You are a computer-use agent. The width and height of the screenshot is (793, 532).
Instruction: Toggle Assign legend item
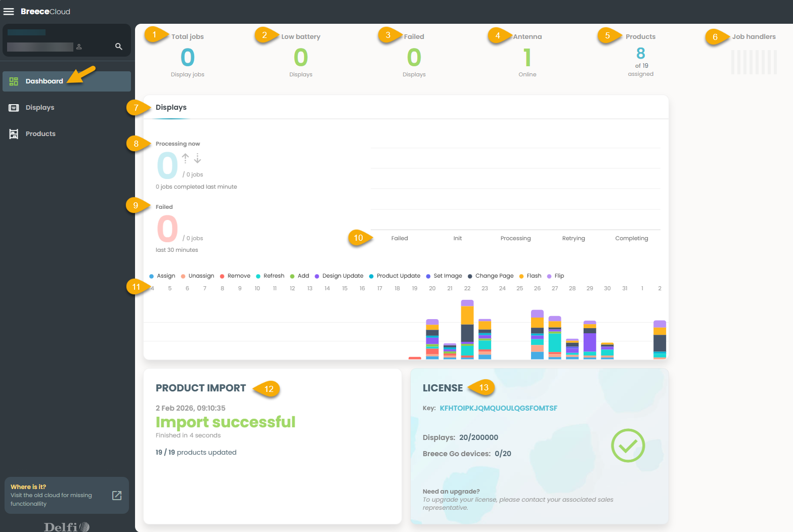(x=162, y=276)
